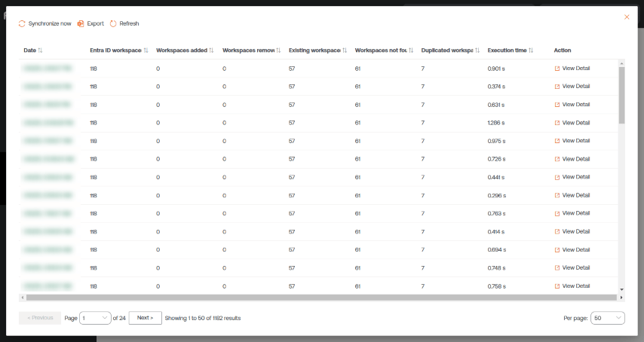Click View Detail text for 0.758 s row
The image size is (644, 342).
pos(576,286)
